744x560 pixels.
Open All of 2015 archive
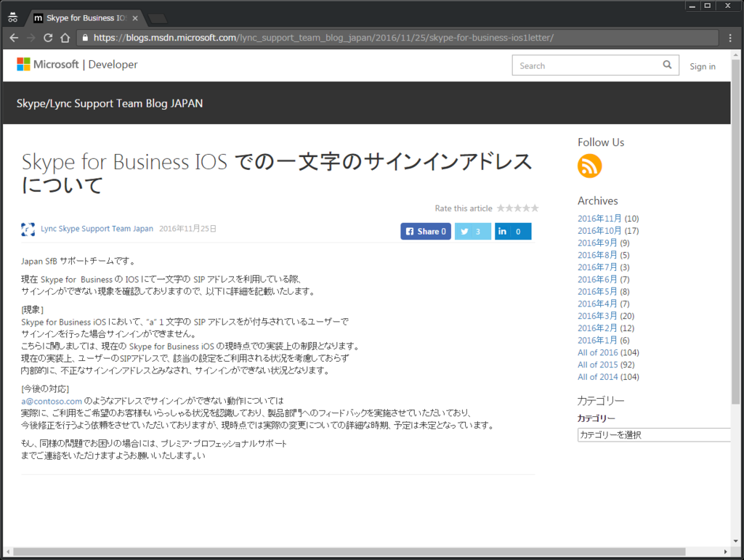598,365
